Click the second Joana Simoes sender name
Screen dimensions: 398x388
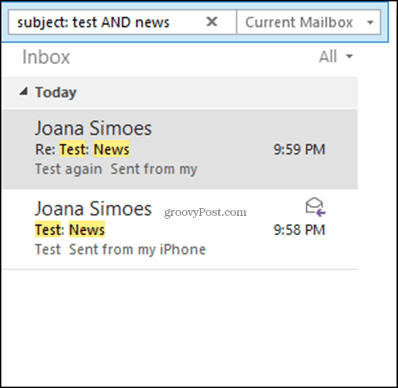pos(93,209)
